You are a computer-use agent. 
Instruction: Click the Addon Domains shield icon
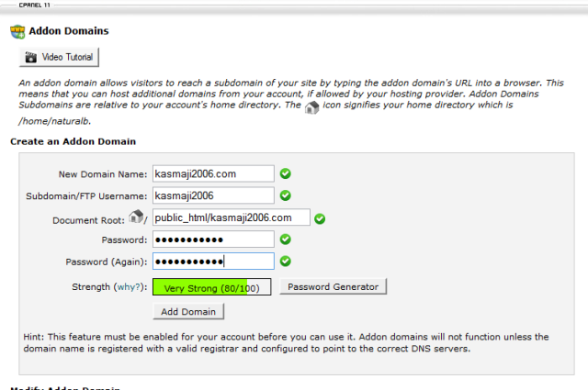click(x=17, y=32)
